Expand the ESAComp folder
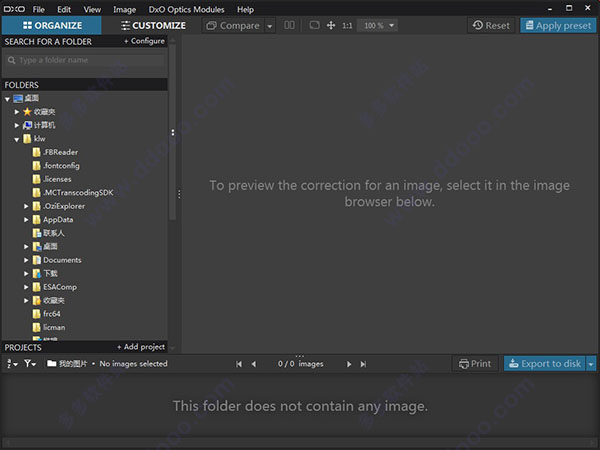600x450 pixels. pyautogui.click(x=26, y=287)
